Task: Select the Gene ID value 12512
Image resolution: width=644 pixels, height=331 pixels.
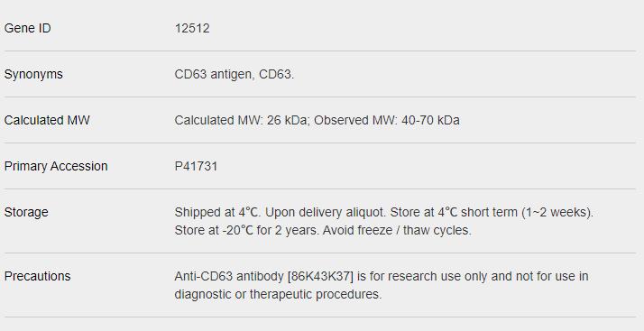Action: (x=192, y=28)
